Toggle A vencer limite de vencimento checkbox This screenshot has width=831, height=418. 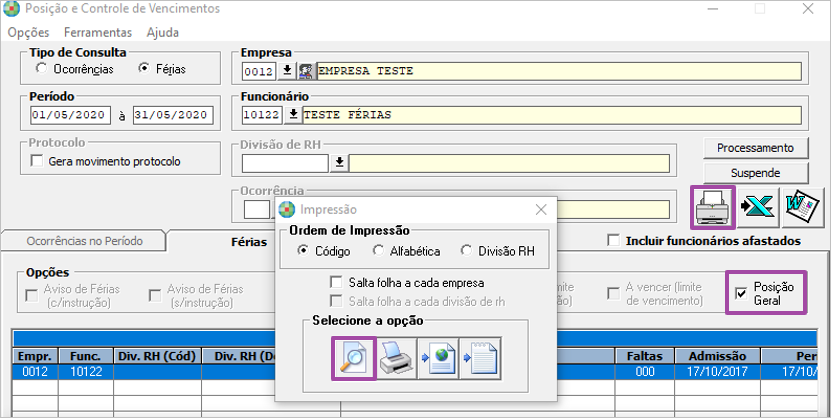pos(614,294)
